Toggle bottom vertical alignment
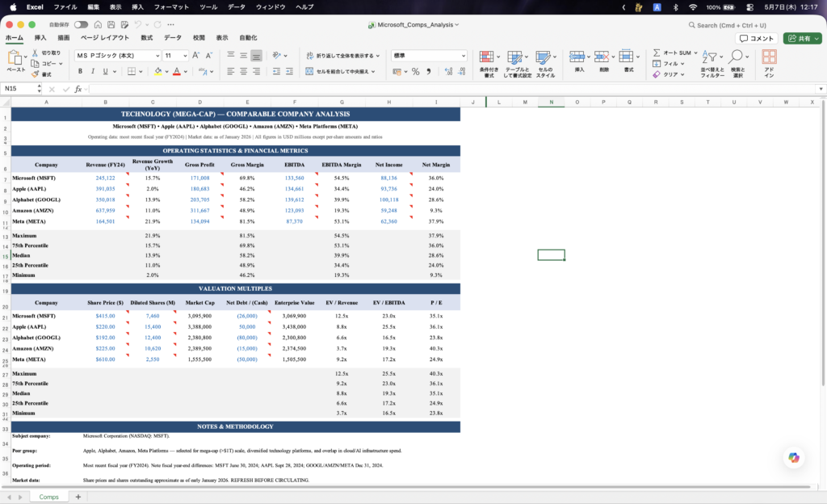Viewport: 827px width, 504px height. coord(256,55)
